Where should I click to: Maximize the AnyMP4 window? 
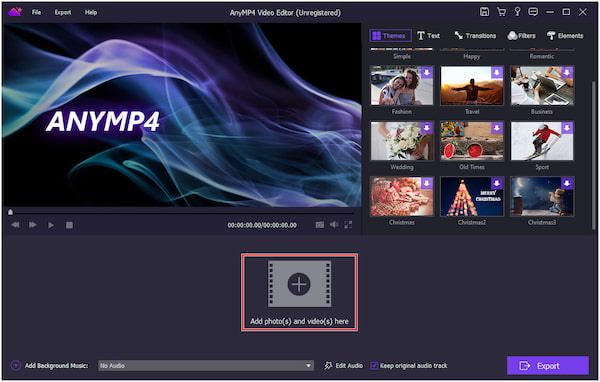pos(566,12)
